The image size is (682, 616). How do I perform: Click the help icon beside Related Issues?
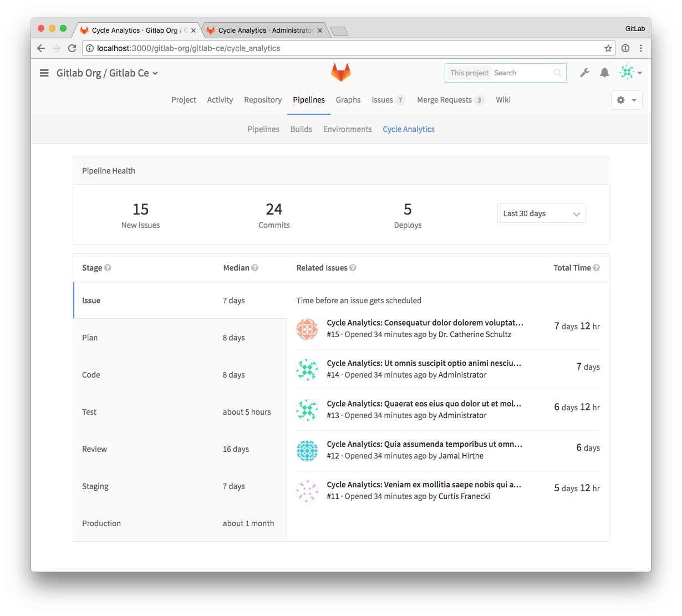353,268
